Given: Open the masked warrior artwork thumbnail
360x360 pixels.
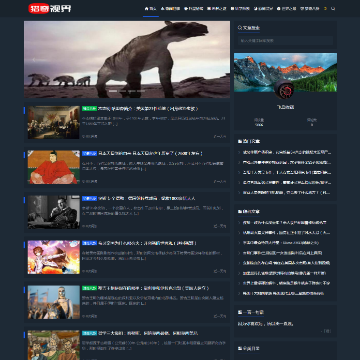Looking at the screenshot, I should (54, 302).
